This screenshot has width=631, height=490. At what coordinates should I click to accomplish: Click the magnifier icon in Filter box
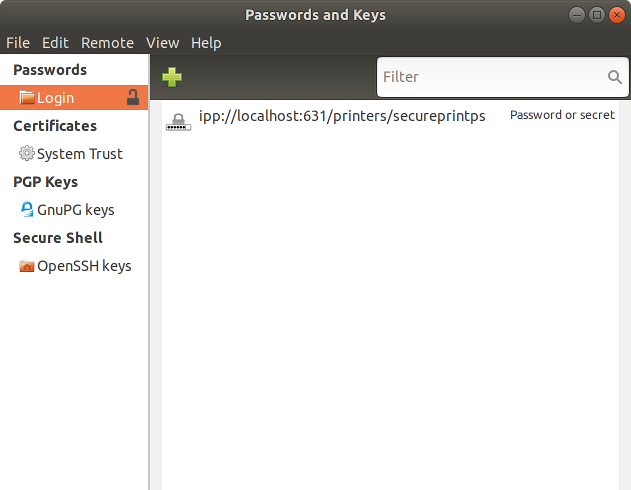pyautogui.click(x=614, y=77)
